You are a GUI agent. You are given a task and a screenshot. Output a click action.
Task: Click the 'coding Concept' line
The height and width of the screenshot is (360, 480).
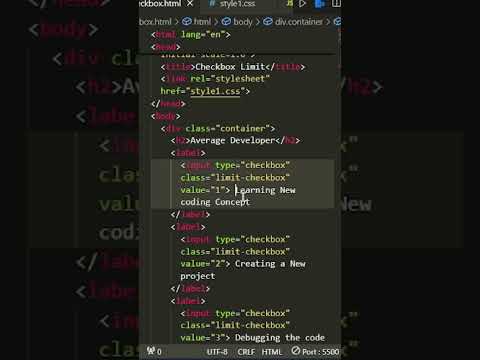pyautogui.click(x=215, y=202)
